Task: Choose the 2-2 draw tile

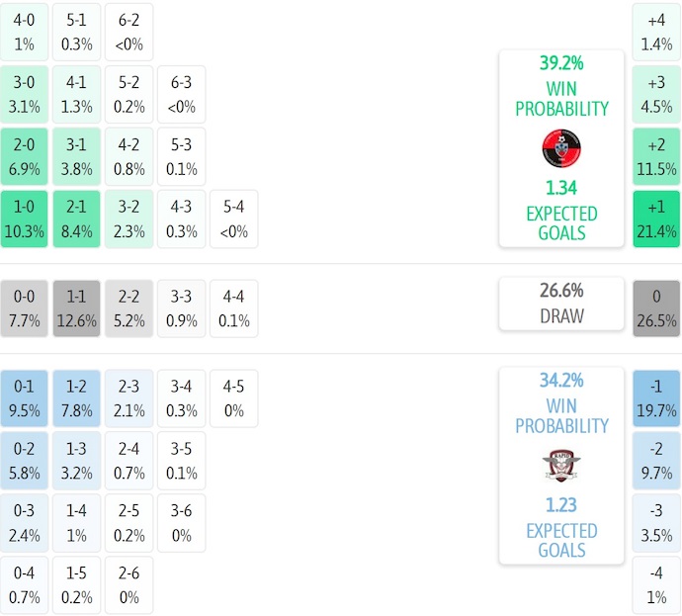Action: [x=128, y=308]
